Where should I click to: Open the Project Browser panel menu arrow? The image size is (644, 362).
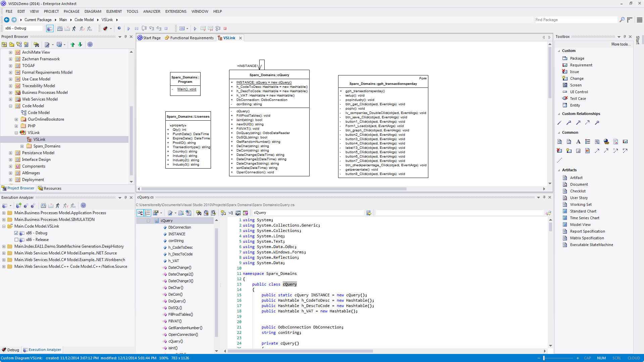coord(120,37)
